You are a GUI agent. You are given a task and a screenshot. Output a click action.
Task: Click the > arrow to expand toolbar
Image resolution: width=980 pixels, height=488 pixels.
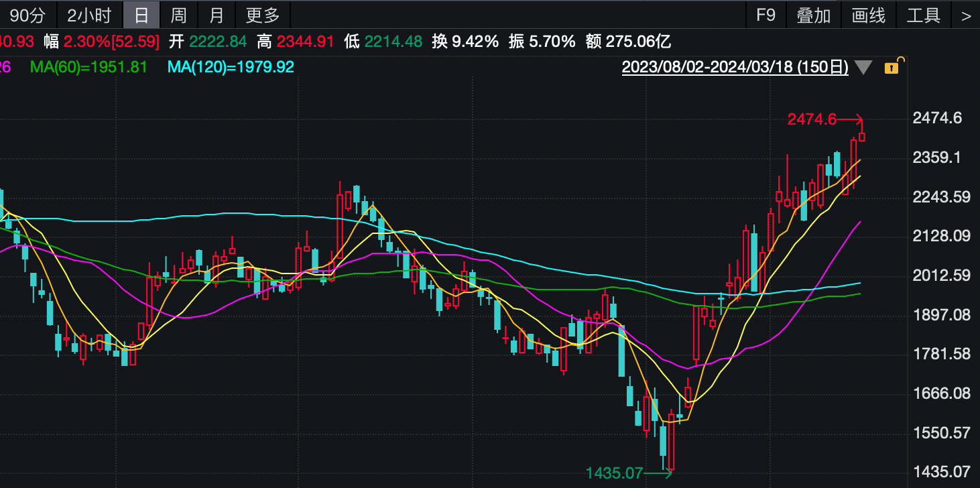point(966,15)
